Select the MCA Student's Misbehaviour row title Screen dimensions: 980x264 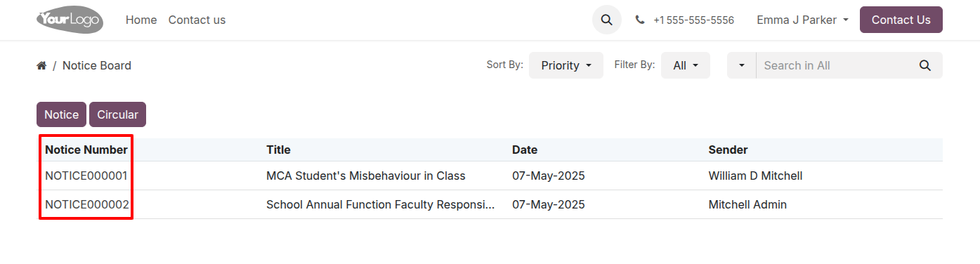tap(365, 176)
